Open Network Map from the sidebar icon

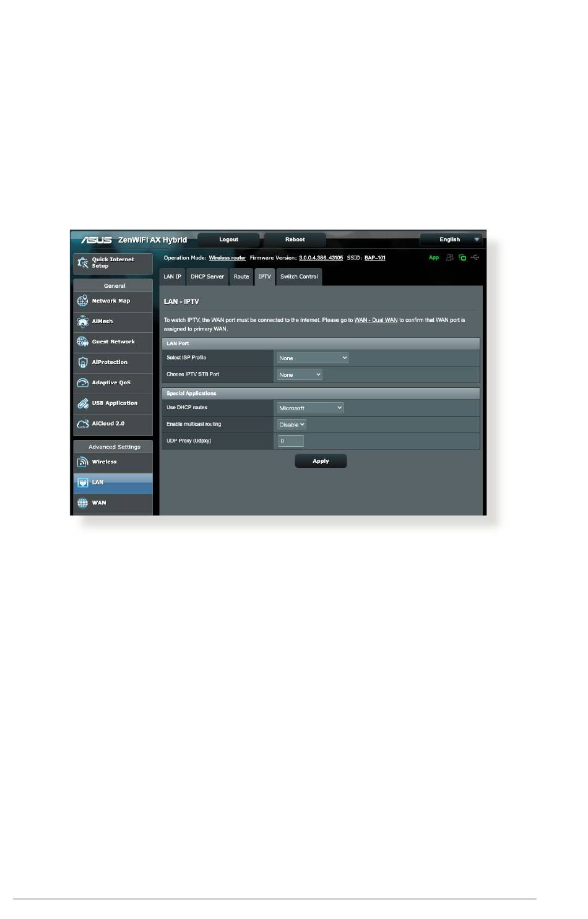coord(82,301)
